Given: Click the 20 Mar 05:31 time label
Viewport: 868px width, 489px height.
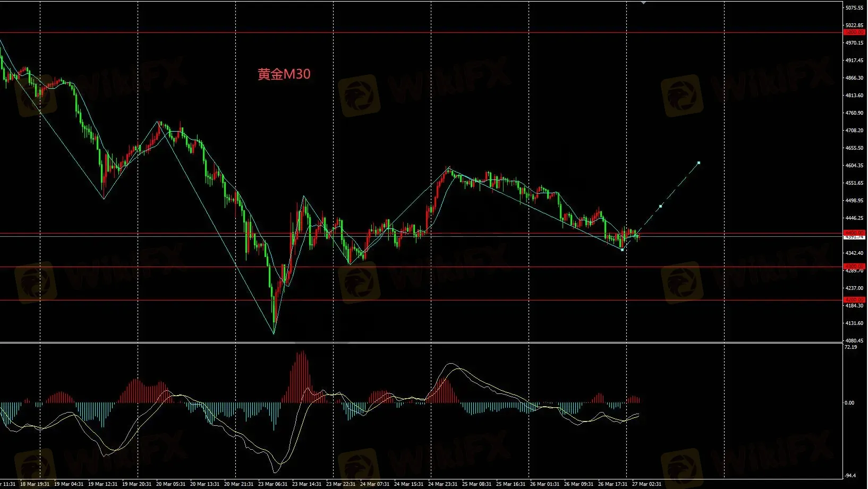Looking at the screenshot, I should coord(171,484).
